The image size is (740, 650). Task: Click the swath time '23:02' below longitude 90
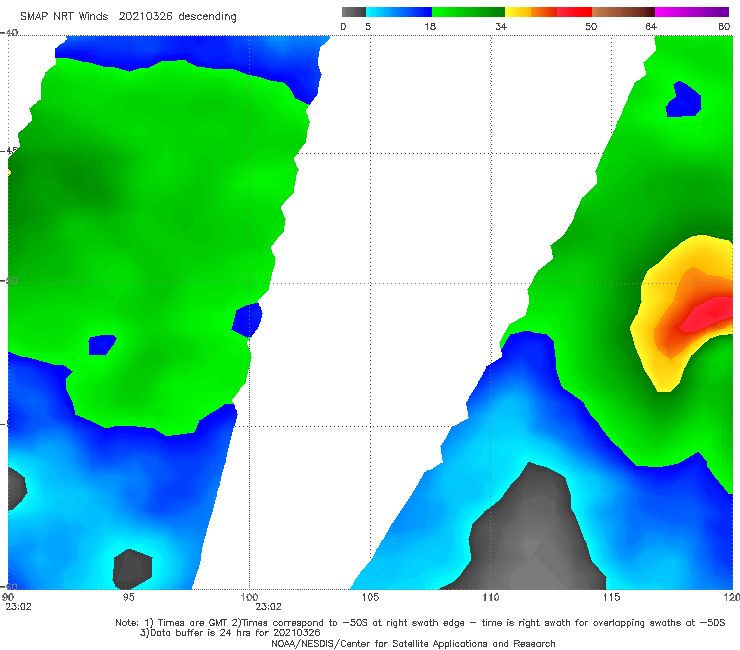coord(18,607)
